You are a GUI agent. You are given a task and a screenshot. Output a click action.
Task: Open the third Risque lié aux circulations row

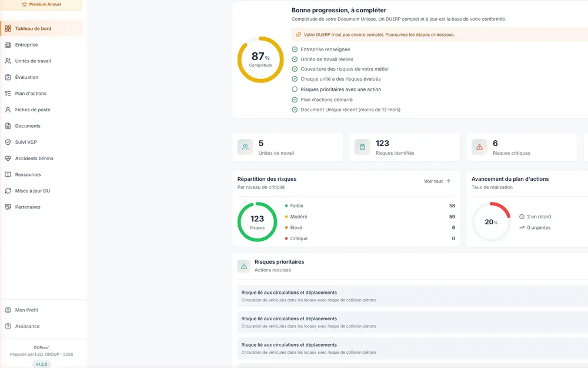click(413, 349)
